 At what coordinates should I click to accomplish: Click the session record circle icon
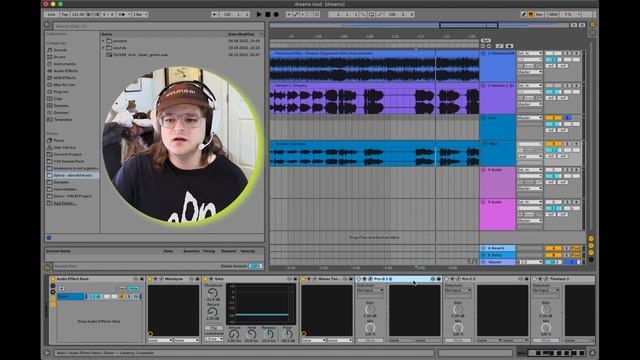coord(317,14)
